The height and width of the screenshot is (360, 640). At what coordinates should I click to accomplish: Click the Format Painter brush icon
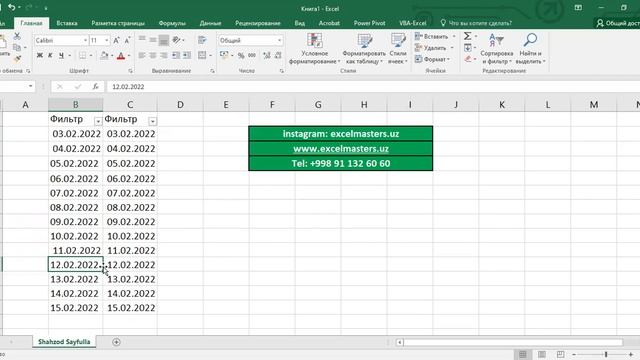pos(17,59)
